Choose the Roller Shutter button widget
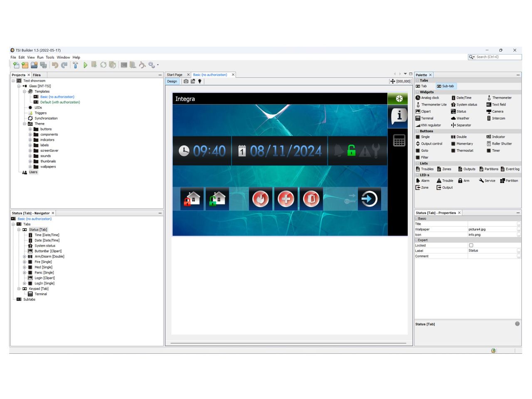Image resolution: width=532 pixels, height=399 pixels. pos(502,144)
